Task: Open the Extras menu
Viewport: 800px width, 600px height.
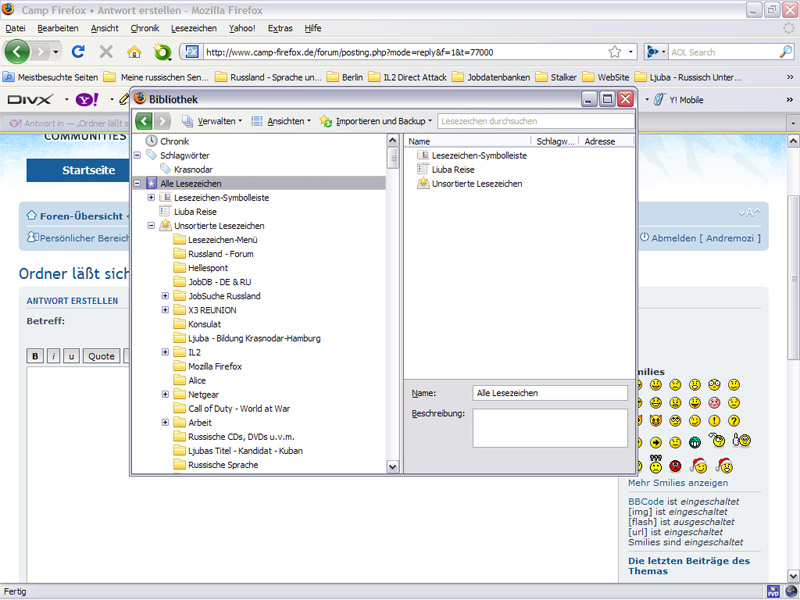Action: point(280,28)
